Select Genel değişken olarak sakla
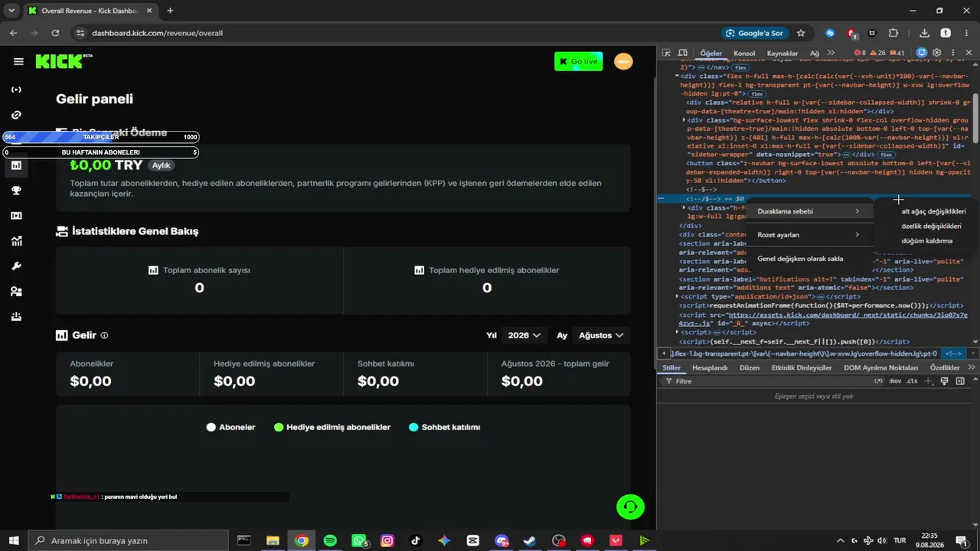 (808, 259)
